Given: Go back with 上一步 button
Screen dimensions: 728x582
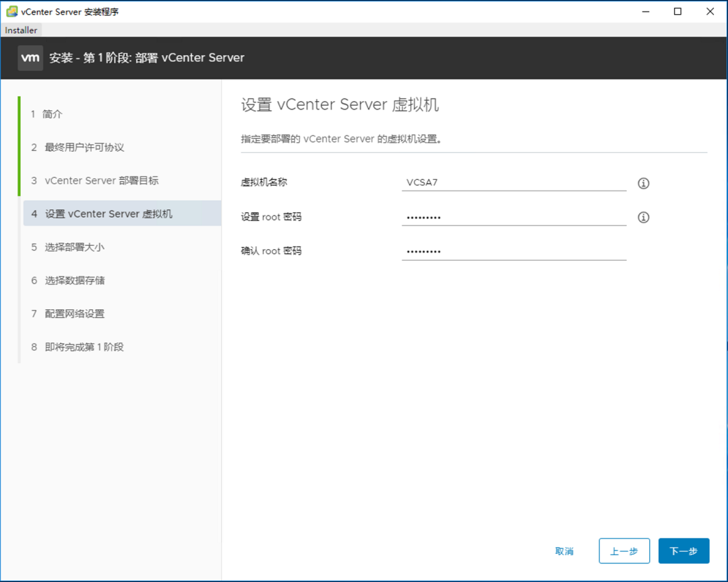Looking at the screenshot, I should pyautogui.click(x=624, y=551).
